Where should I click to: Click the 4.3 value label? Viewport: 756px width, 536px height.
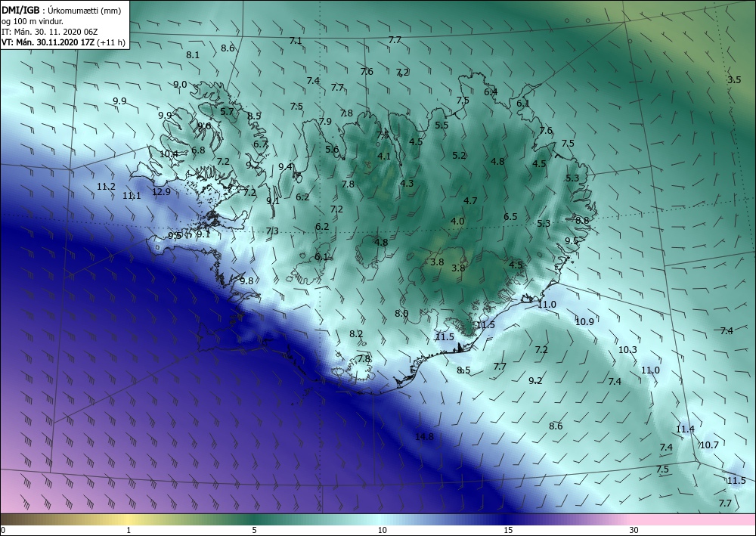pyautogui.click(x=407, y=183)
